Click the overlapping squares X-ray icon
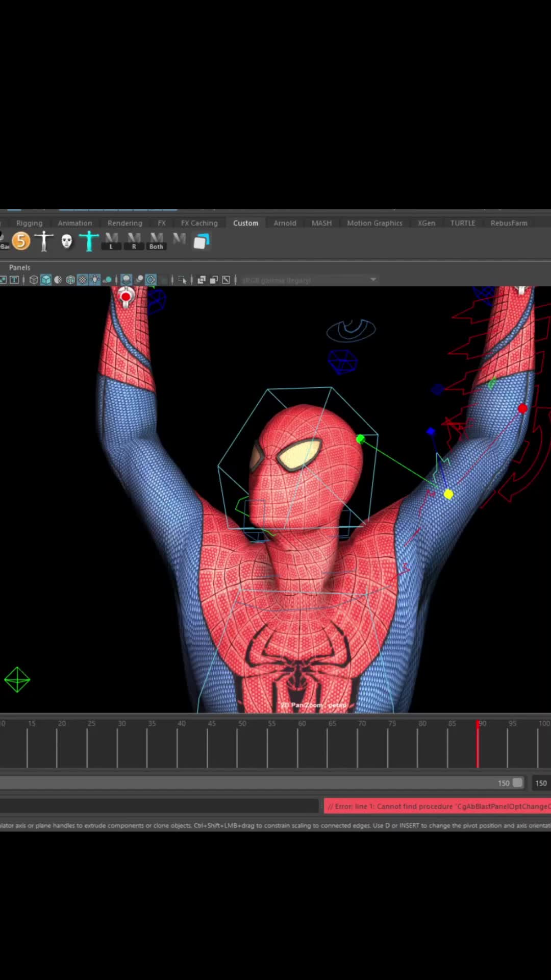Image resolution: width=551 pixels, height=980 pixels. [202, 280]
